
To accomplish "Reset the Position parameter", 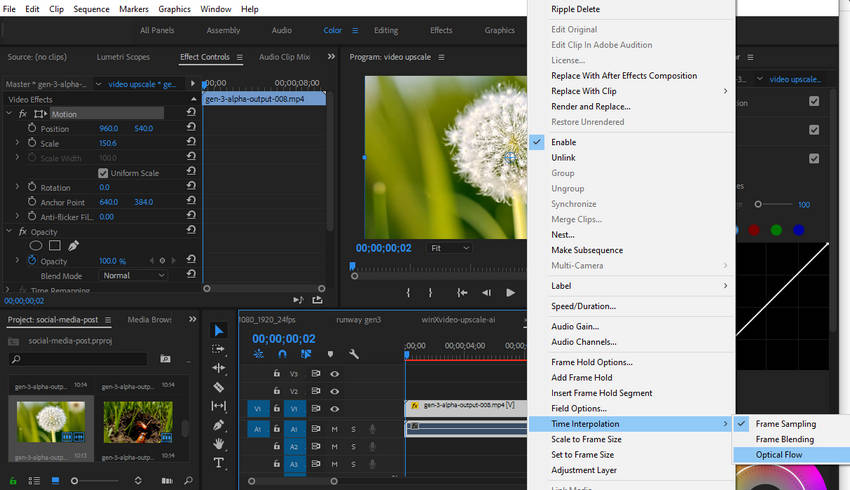I will (191, 126).
